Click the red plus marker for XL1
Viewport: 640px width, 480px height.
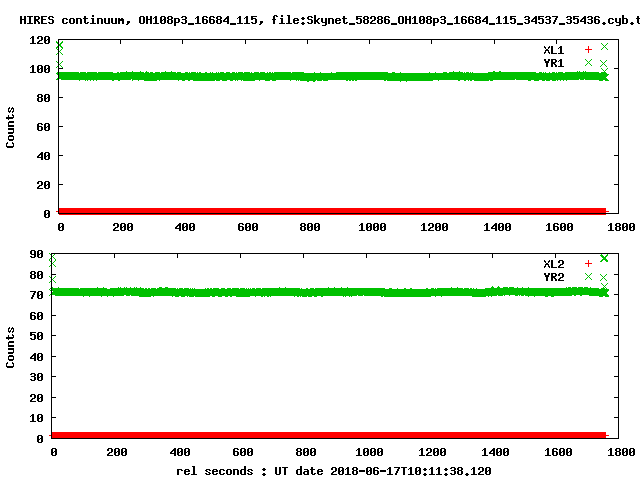point(588,50)
